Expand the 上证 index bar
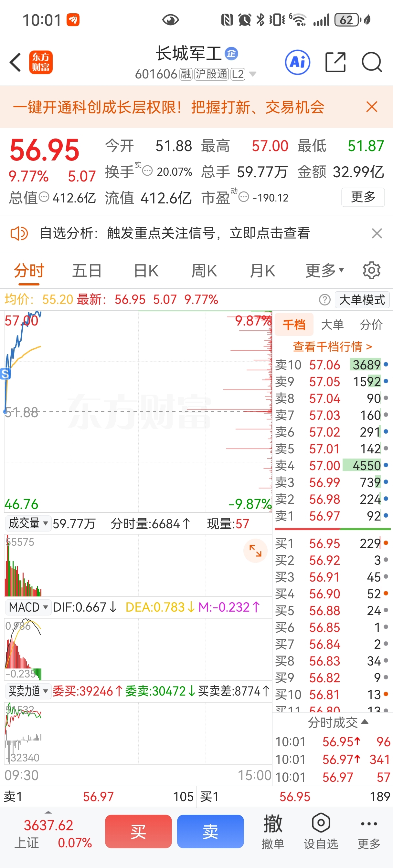The width and height of the screenshot is (393, 868). [48, 812]
